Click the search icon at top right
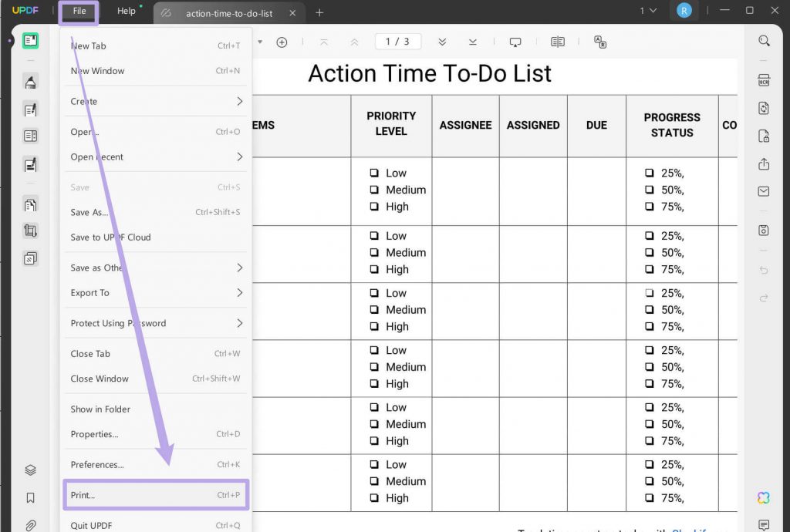 click(764, 41)
